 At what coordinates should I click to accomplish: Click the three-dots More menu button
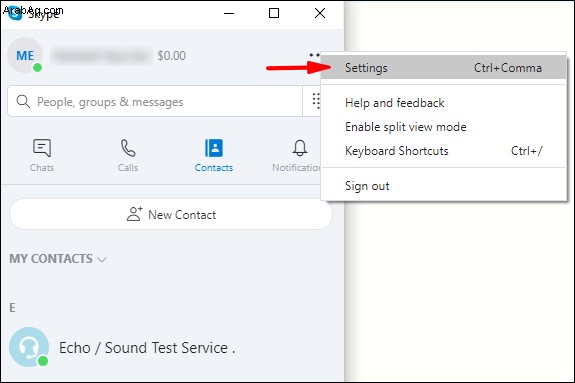[x=314, y=55]
